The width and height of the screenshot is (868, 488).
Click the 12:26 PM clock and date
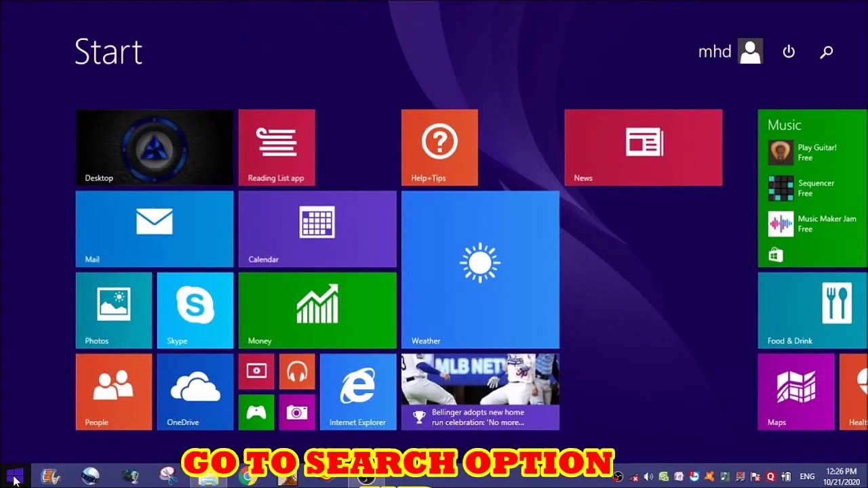(842, 476)
